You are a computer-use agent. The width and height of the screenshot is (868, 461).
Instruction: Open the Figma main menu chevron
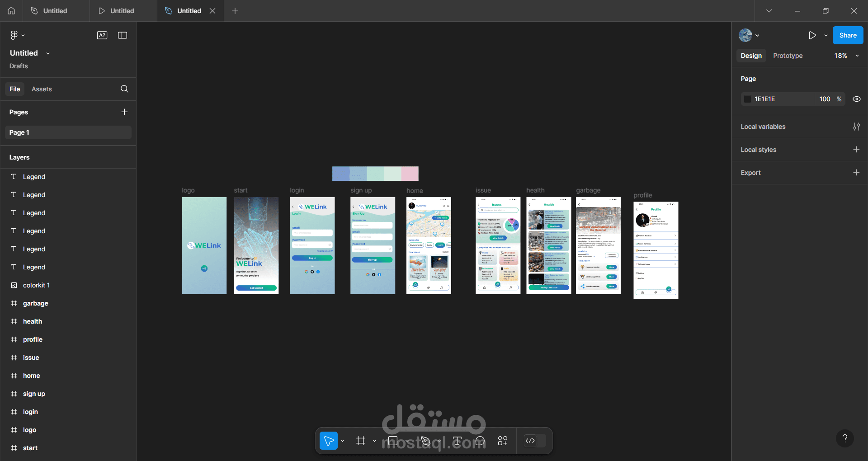point(23,35)
